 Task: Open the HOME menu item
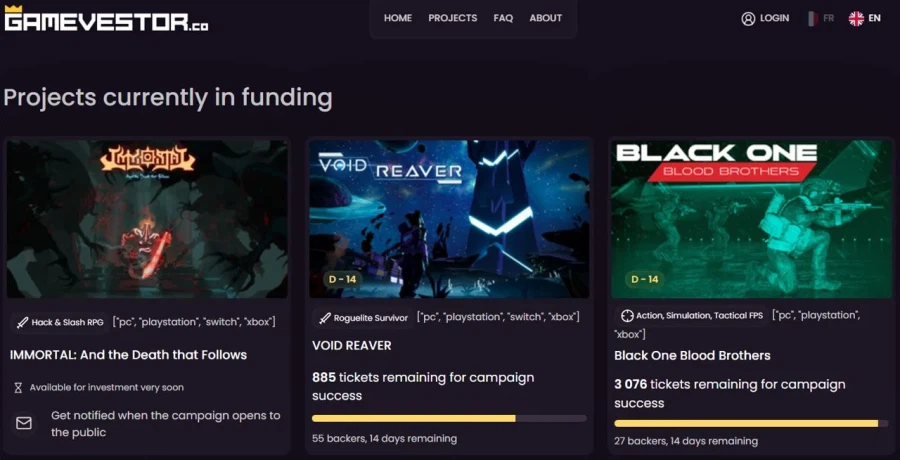[x=398, y=18]
